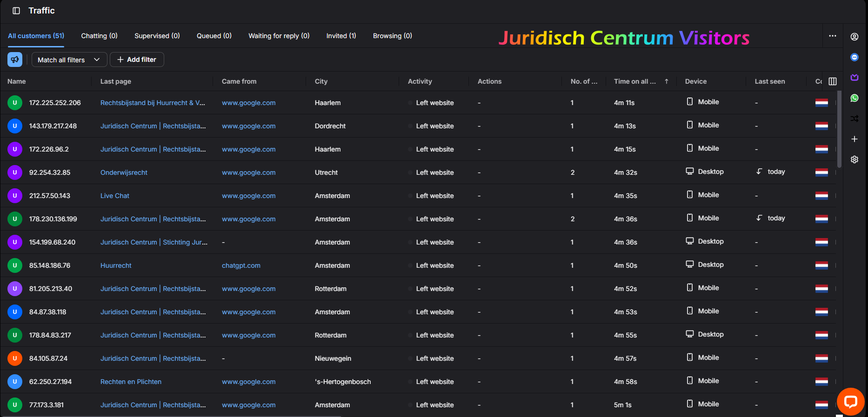The image size is (868, 417).
Task: Select visitor row 92.254.32.85
Action: click(x=50, y=172)
